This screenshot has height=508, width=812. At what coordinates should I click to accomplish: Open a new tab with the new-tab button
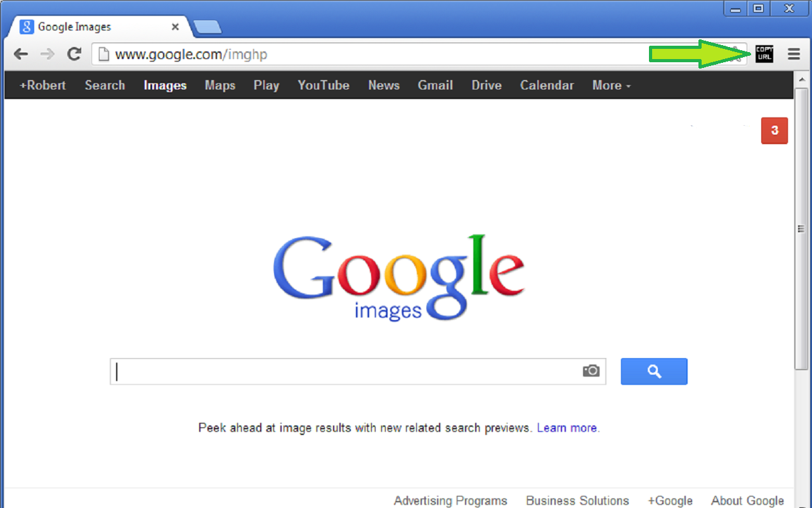pyautogui.click(x=207, y=27)
